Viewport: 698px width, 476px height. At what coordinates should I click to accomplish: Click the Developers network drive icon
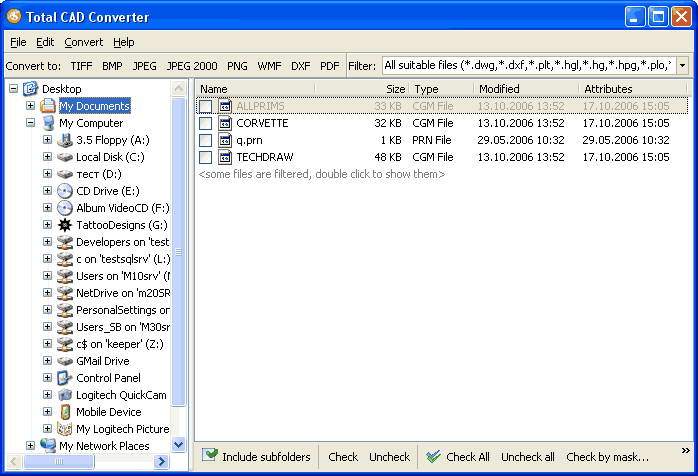tap(65, 242)
